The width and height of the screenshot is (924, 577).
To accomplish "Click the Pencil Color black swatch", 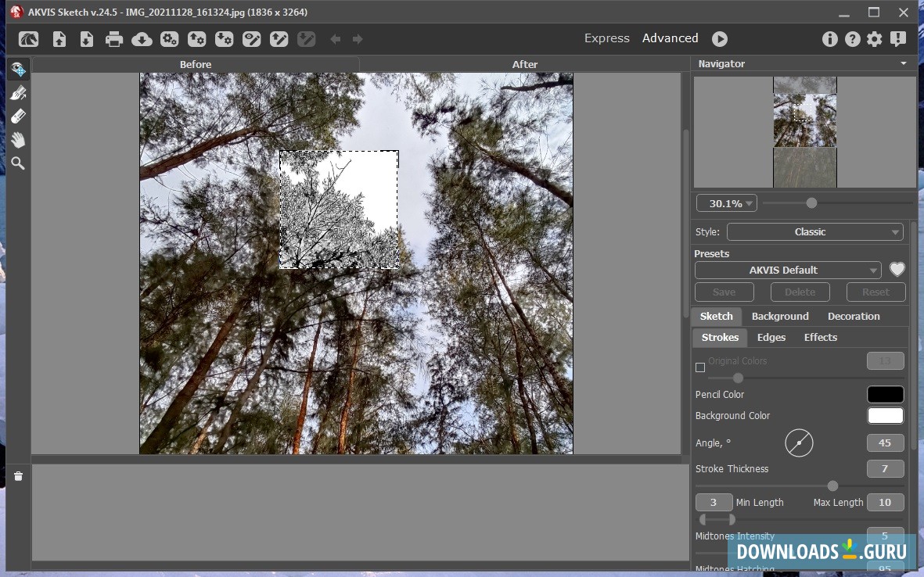I will tap(885, 395).
